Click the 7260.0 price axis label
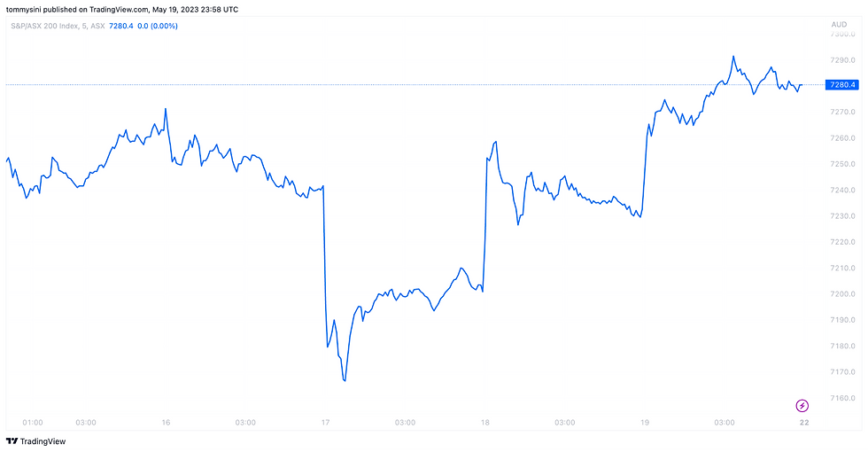This screenshot has width=868, height=452. pyautogui.click(x=841, y=137)
